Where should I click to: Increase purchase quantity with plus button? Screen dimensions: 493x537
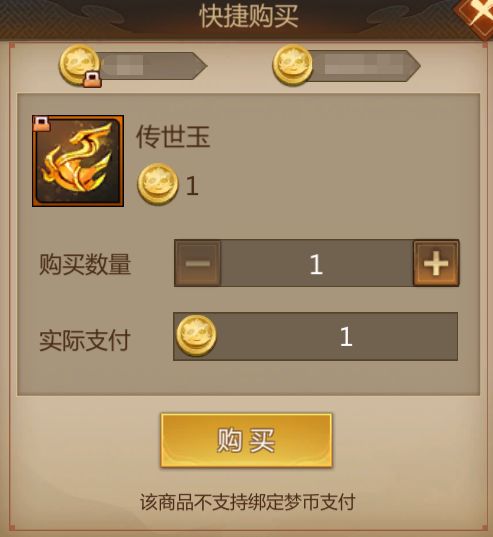pyautogui.click(x=436, y=263)
